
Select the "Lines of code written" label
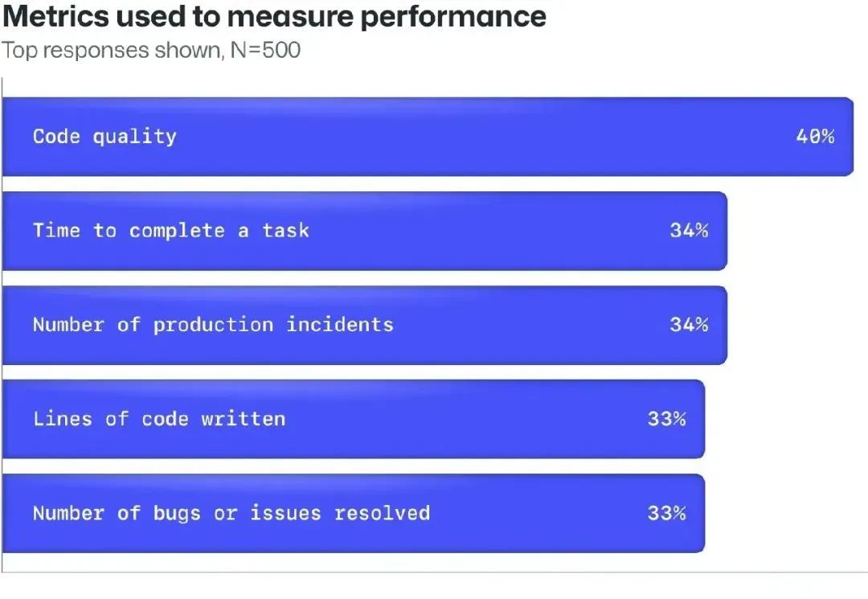(159, 419)
